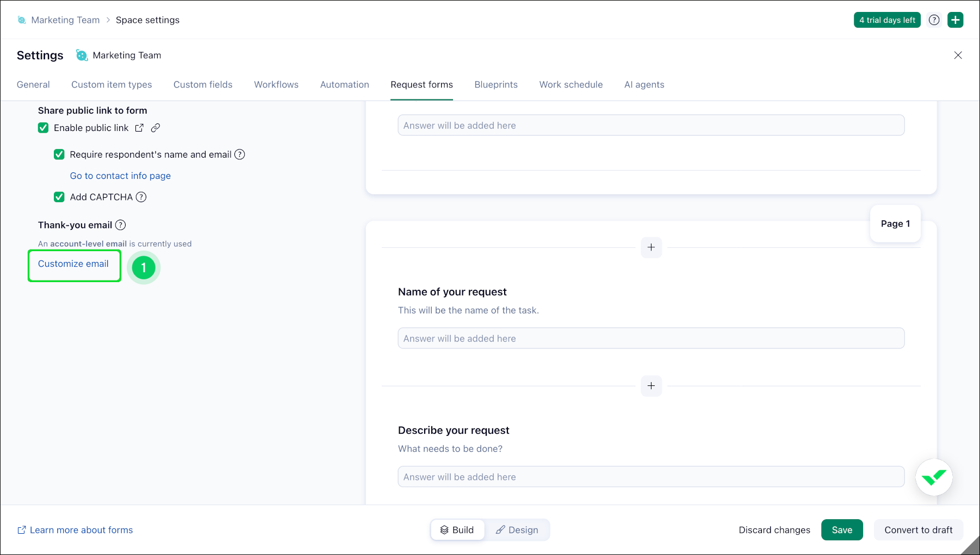Open Learn more about forms link
This screenshot has height=555, width=980.
75,530
